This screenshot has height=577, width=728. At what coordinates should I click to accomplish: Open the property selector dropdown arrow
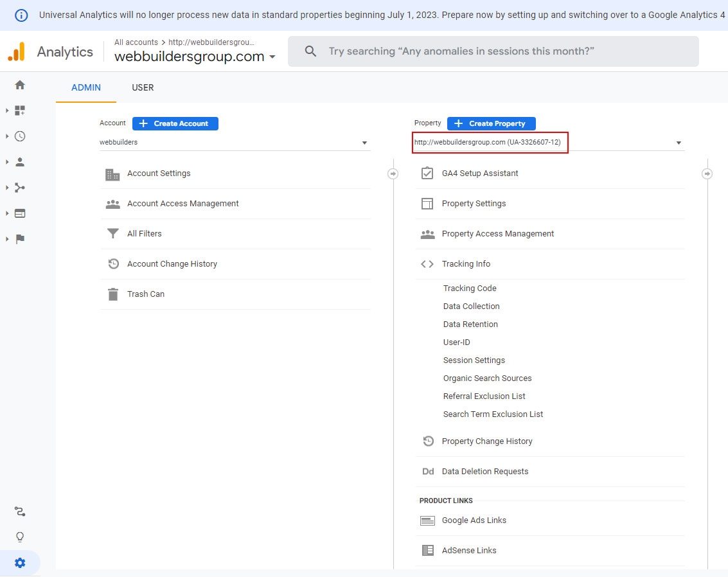(679, 143)
